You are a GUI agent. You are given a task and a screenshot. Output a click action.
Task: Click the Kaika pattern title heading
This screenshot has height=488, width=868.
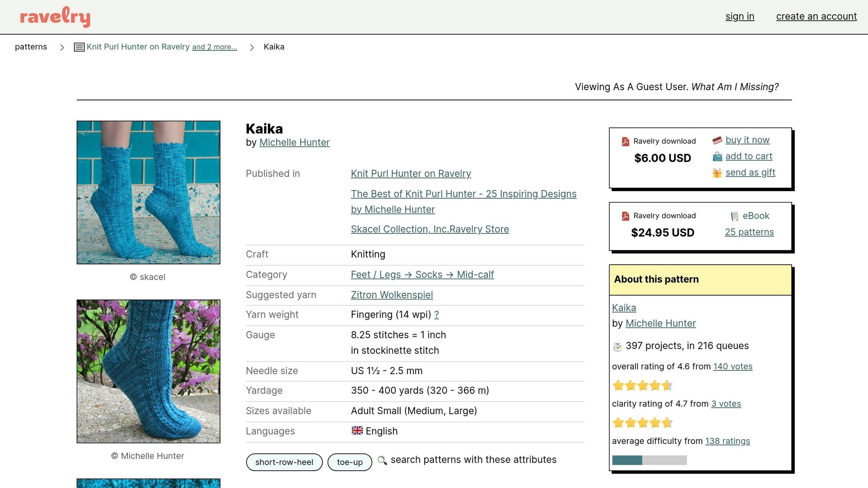tap(264, 129)
